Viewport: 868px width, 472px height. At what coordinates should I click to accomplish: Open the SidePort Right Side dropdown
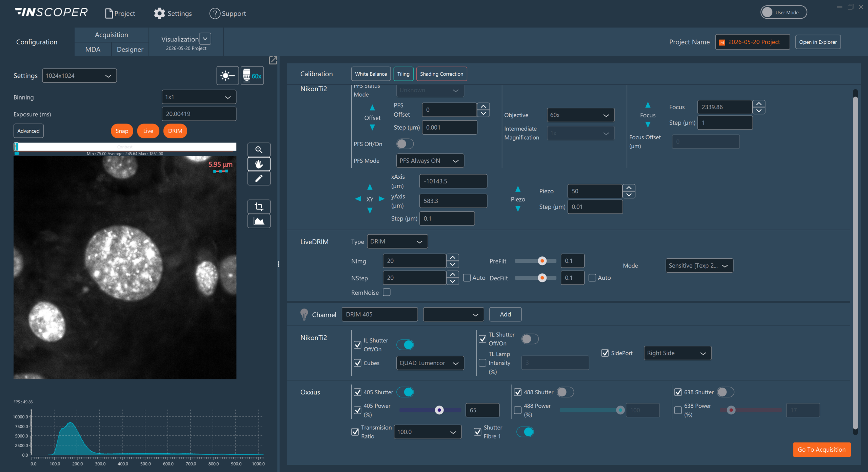[677, 353]
